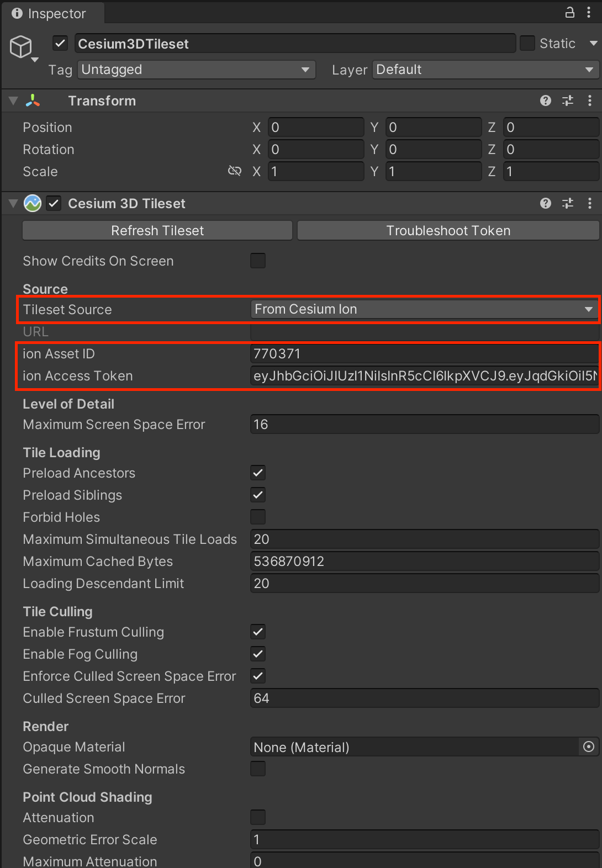602x868 pixels.
Task: Uncheck Preload Ancestors
Action: 258,473
